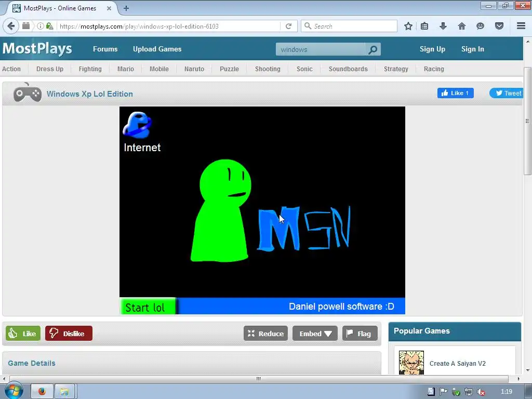Open Create A Saiyan V2 game link
The width and height of the screenshot is (532, 399).
click(457, 363)
